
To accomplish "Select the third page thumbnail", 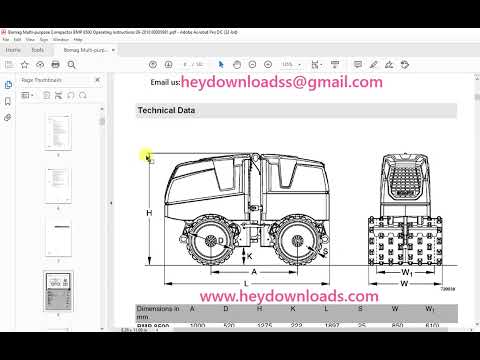I will point(58,238).
